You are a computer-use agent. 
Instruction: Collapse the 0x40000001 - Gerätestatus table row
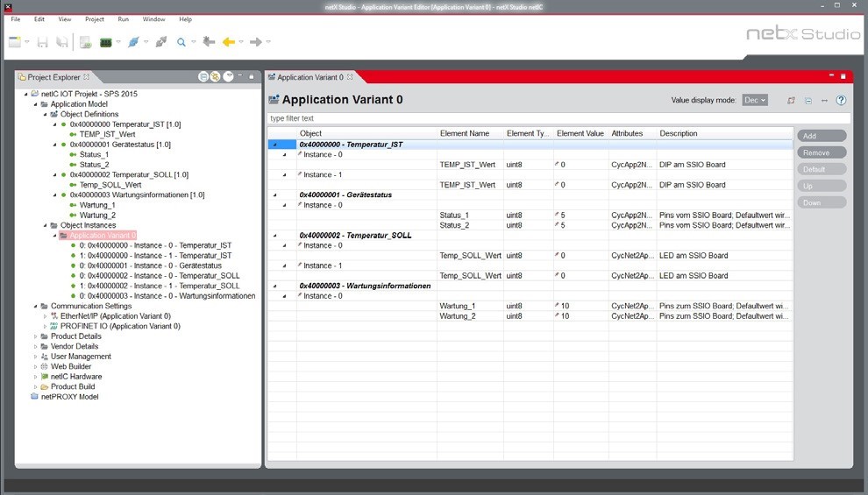pyautogui.click(x=275, y=195)
